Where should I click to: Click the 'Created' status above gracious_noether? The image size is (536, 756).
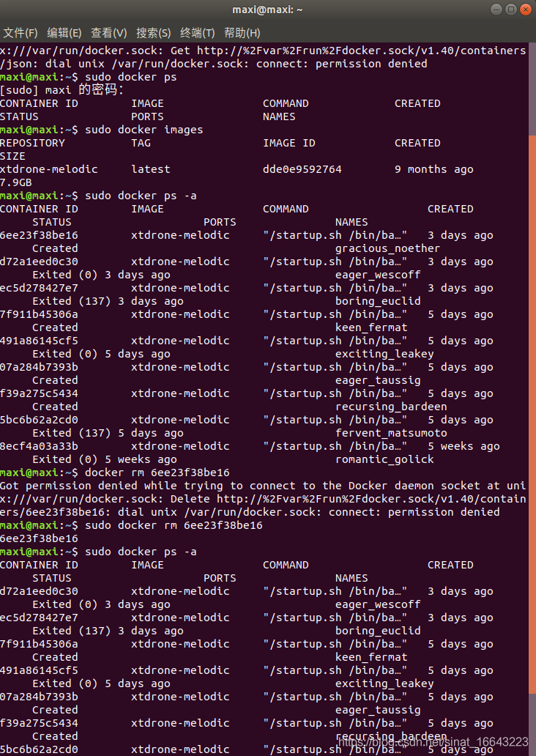click(55, 248)
